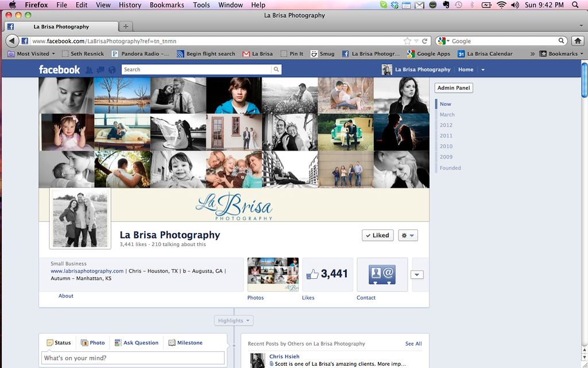The height and width of the screenshot is (368, 588).
Task: Expand the Bookmarks folder dropdown on toolbar
Action: pyautogui.click(x=562, y=53)
